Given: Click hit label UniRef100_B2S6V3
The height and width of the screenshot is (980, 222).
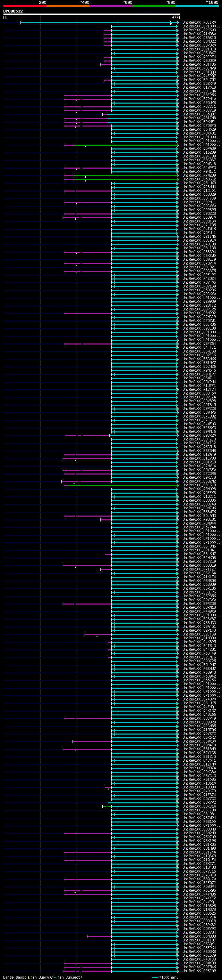Looking at the screenshot, I should (199, 428).
